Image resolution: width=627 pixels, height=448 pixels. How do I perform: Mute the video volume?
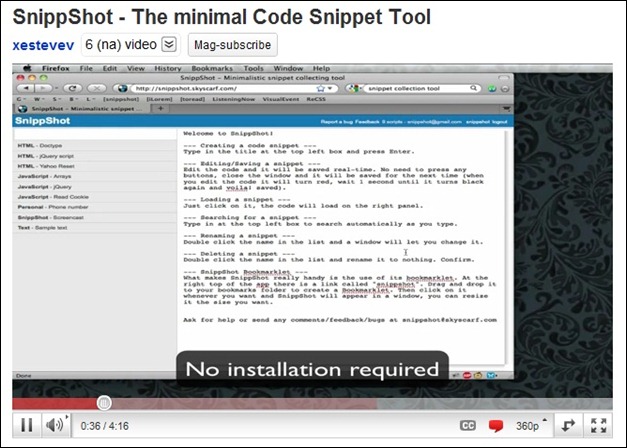pos(54,425)
